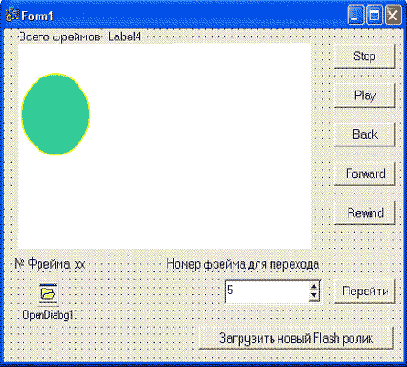This screenshot has height=367, width=407.
Task: Select the № Фрейма label
Action: tap(50, 264)
